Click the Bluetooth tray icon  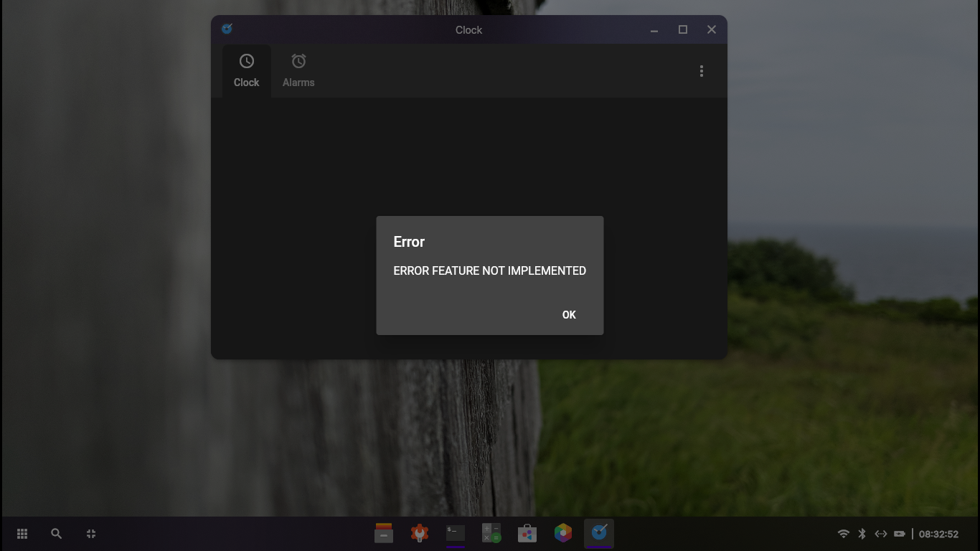pyautogui.click(x=862, y=534)
